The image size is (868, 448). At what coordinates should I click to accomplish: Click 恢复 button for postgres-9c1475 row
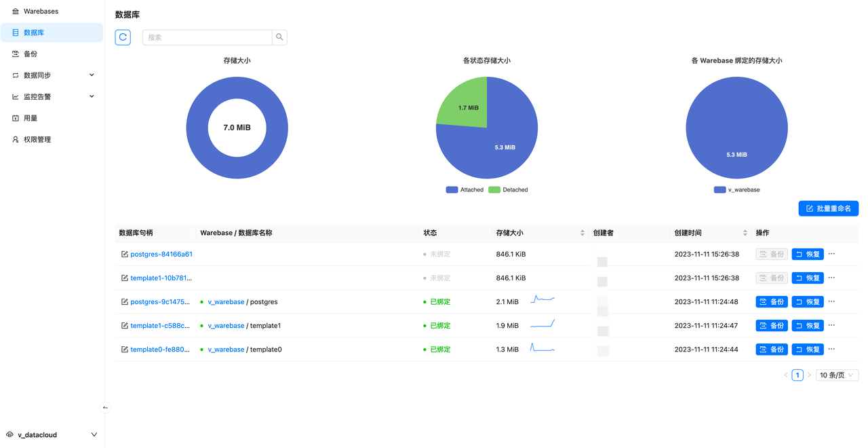(x=808, y=302)
